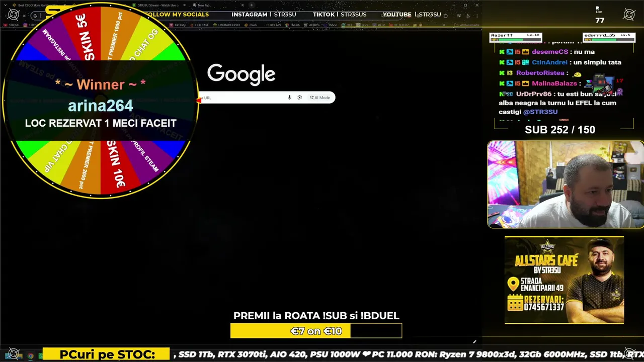Click the €7 on €10 progress bar

(316, 331)
